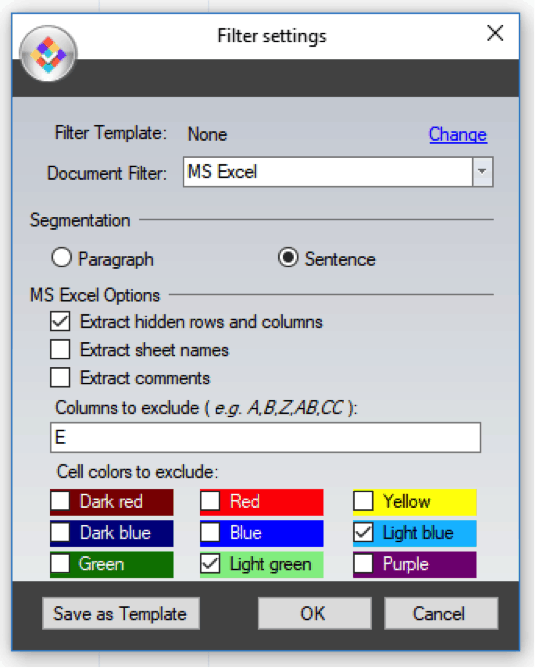Uncheck the Light blue color exclusion
Image resolution: width=535 pixels, height=668 pixels.
tap(363, 533)
